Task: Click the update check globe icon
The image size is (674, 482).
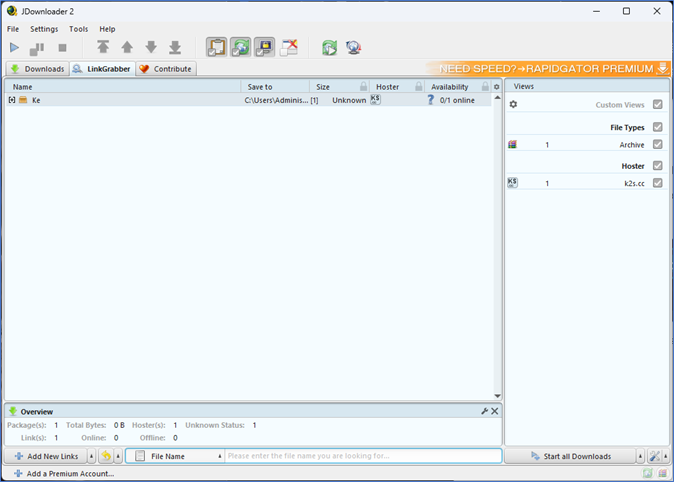Action: tap(353, 47)
